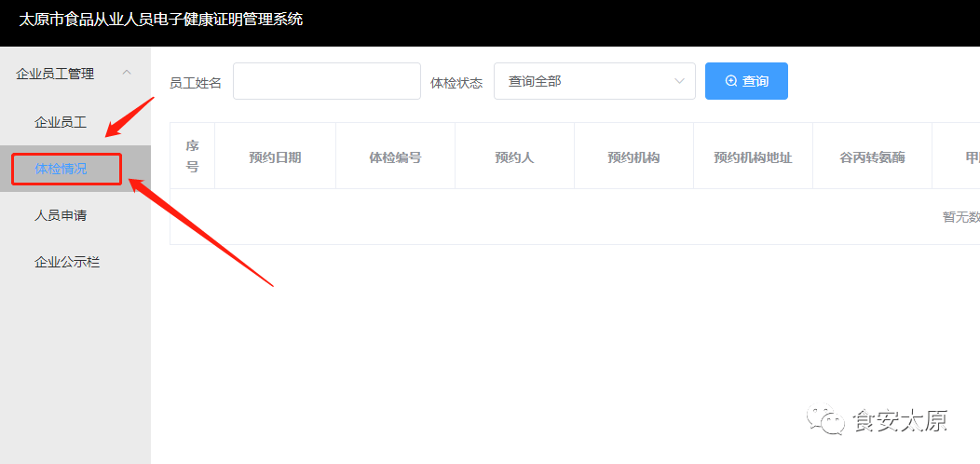
Task: Focus the 员工姓名 text input field
Action: click(x=327, y=81)
